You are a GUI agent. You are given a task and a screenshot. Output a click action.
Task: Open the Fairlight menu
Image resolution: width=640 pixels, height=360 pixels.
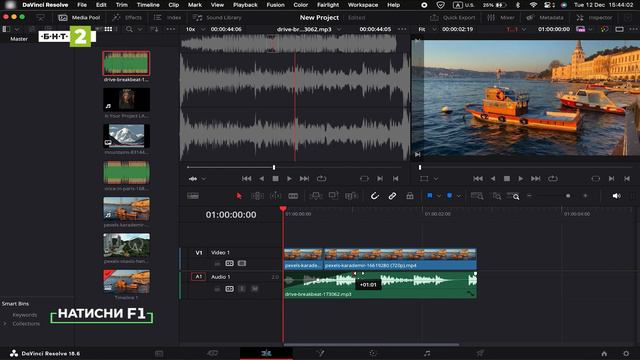[x=328, y=5]
